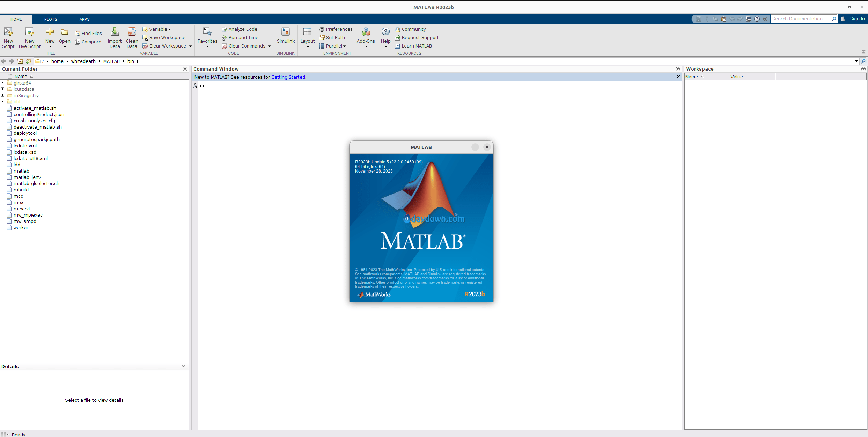Open the Simulink launcher icon
This screenshot has width=868, height=437.
[x=286, y=32]
